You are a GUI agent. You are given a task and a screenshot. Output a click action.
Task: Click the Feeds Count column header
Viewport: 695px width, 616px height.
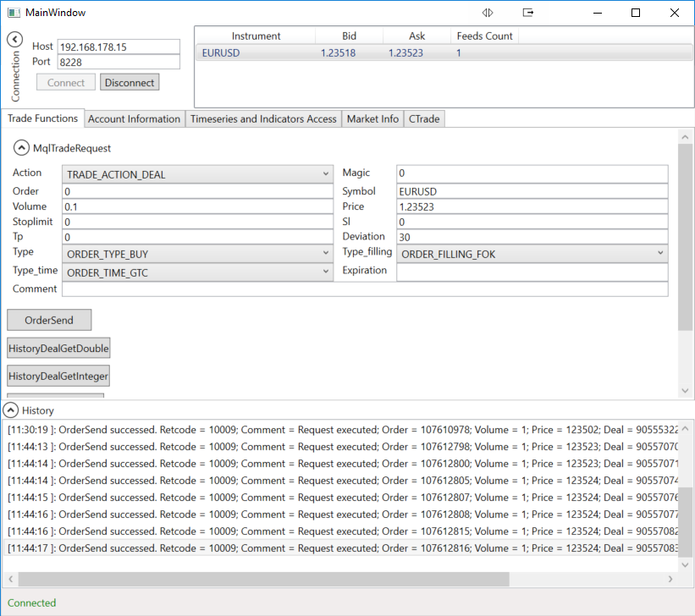484,36
